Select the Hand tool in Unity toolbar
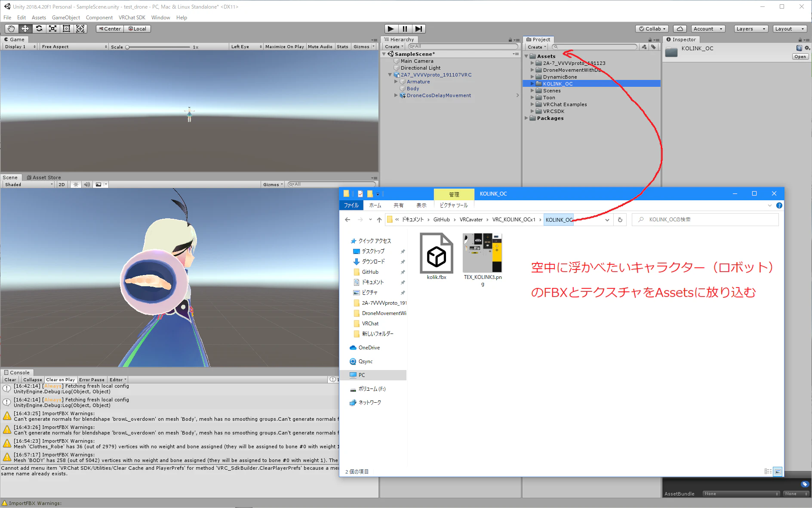This screenshot has height=508, width=812. tap(11, 29)
